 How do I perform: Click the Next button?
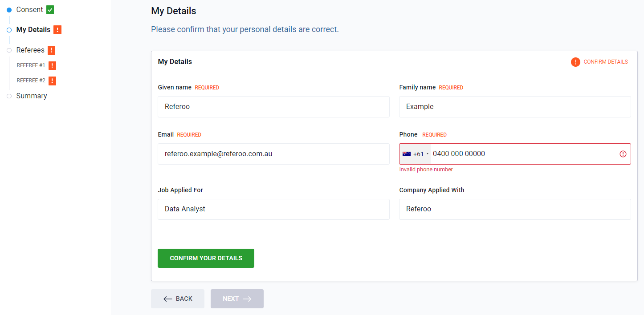(x=237, y=299)
